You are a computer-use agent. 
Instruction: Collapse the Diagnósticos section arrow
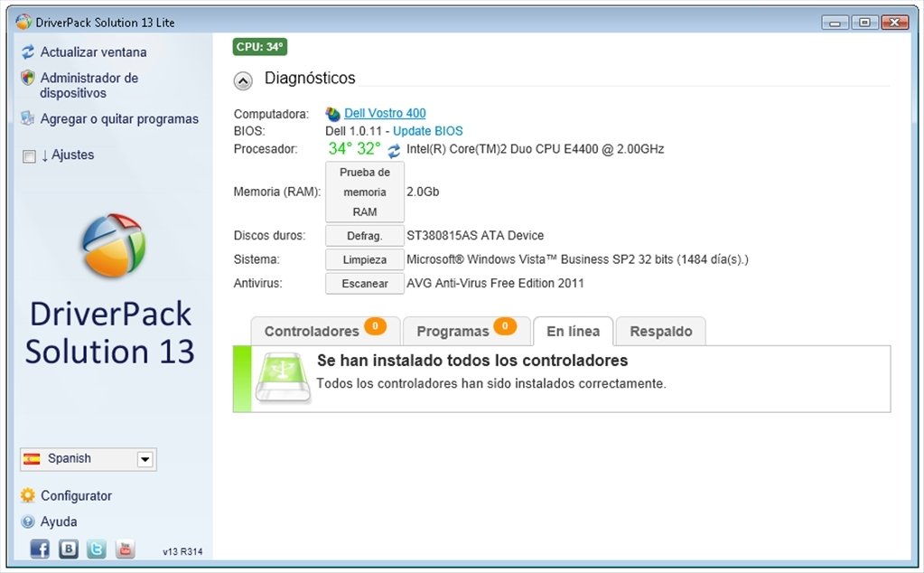point(242,80)
